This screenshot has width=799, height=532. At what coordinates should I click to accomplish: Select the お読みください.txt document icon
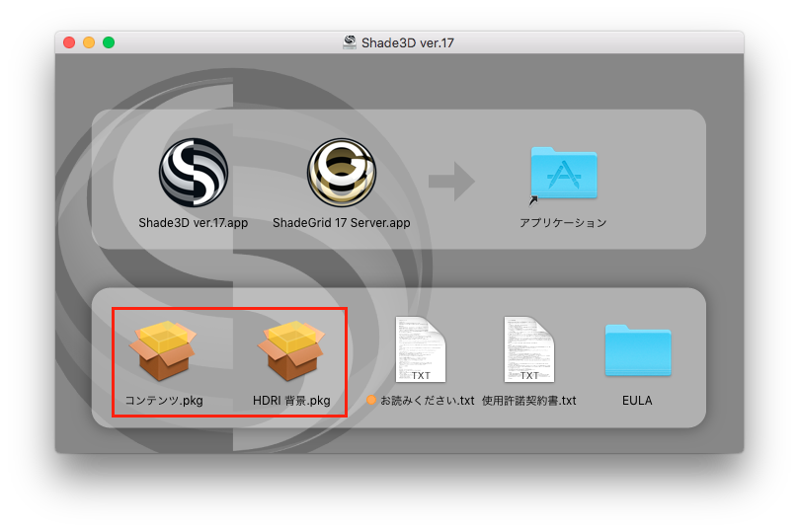(421, 349)
